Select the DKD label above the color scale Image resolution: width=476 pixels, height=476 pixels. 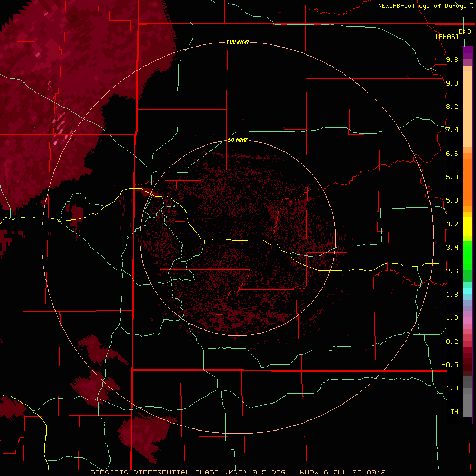(465, 31)
